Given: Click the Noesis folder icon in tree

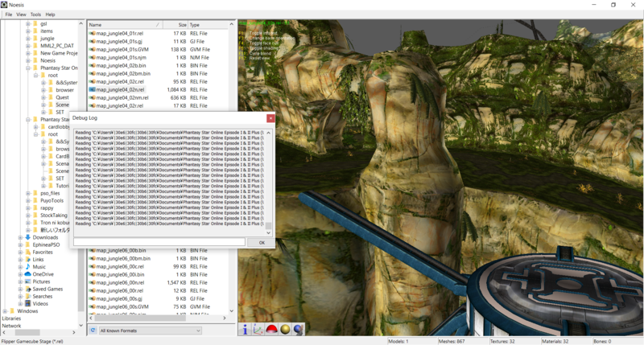Looking at the screenshot, I should 35,60.
